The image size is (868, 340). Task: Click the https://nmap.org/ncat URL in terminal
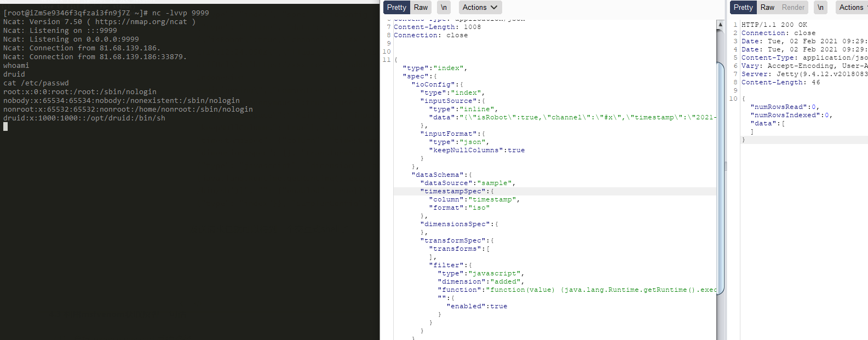[141, 21]
